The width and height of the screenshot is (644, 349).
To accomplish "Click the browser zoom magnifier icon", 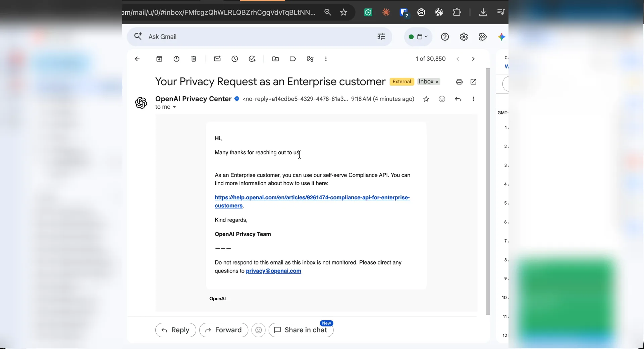I will point(328,12).
